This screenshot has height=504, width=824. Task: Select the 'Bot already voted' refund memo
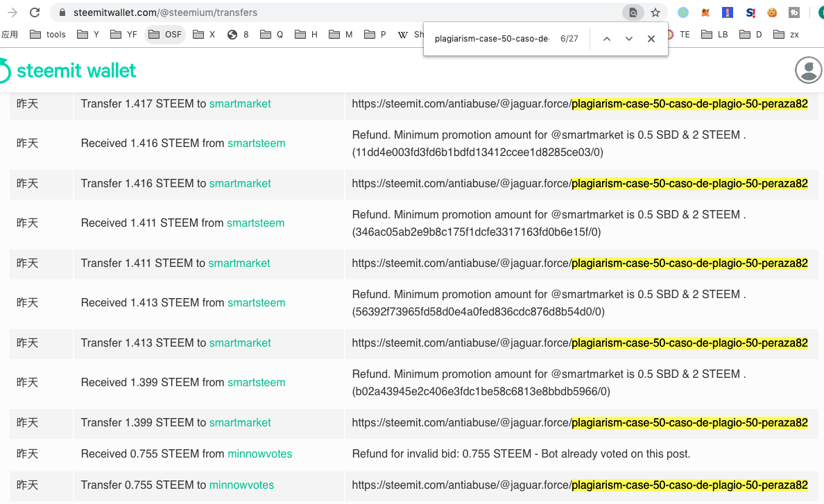[521, 453]
